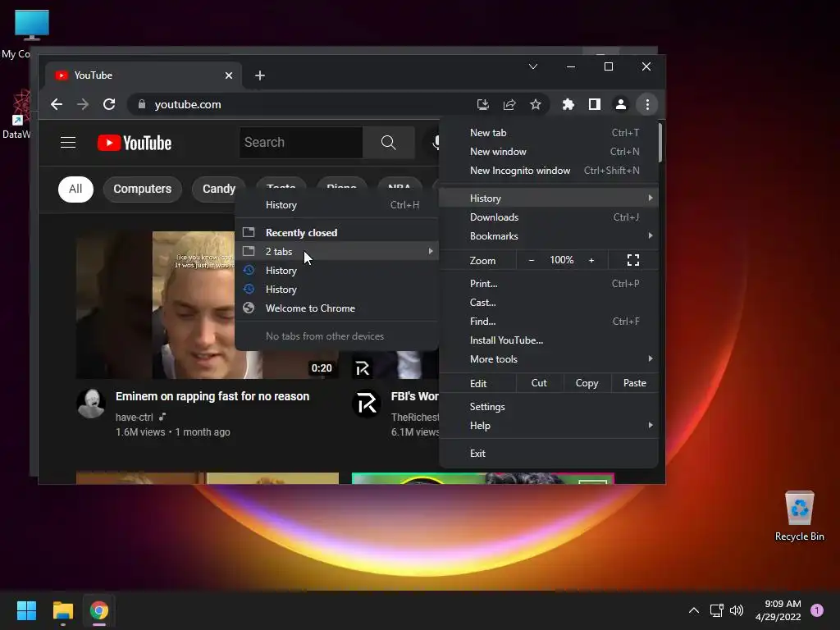This screenshot has height=630, width=840.
Task: Click Paste in the Edit row
Action: tap(634, 383)
